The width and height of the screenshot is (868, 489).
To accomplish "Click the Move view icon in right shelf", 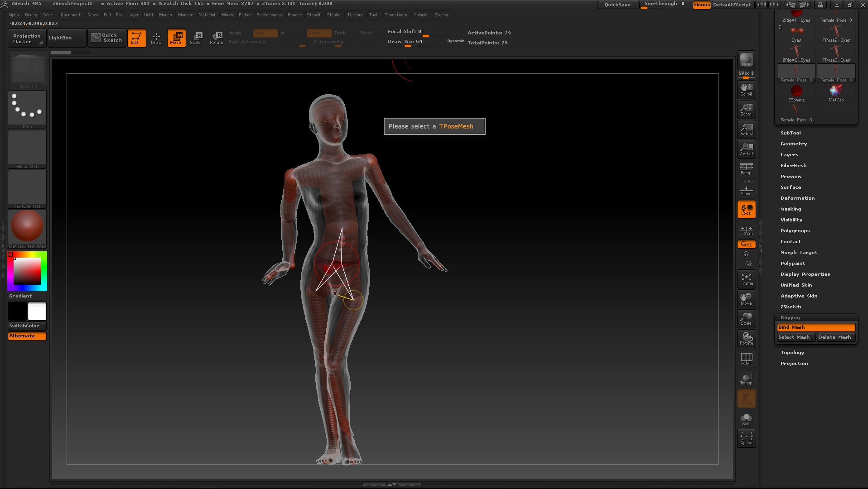I will 746,299.
